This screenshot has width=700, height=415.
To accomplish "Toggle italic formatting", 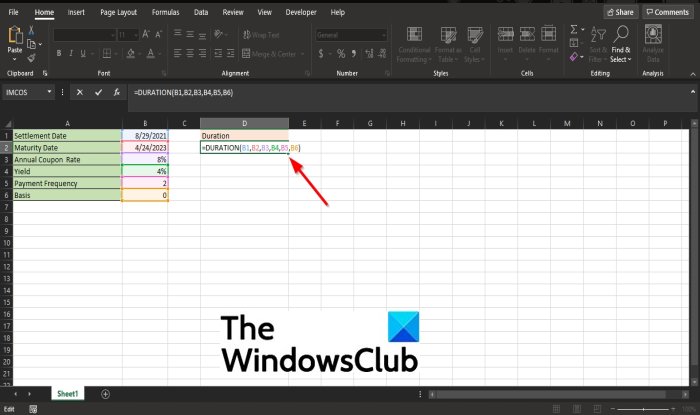I will click(x=69, y=53).
